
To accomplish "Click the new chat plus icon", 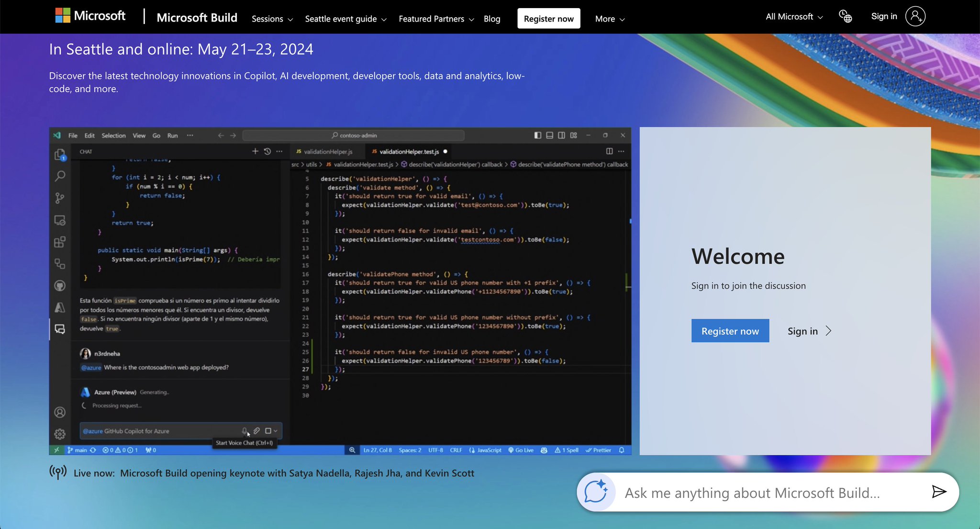I will 255,151.
